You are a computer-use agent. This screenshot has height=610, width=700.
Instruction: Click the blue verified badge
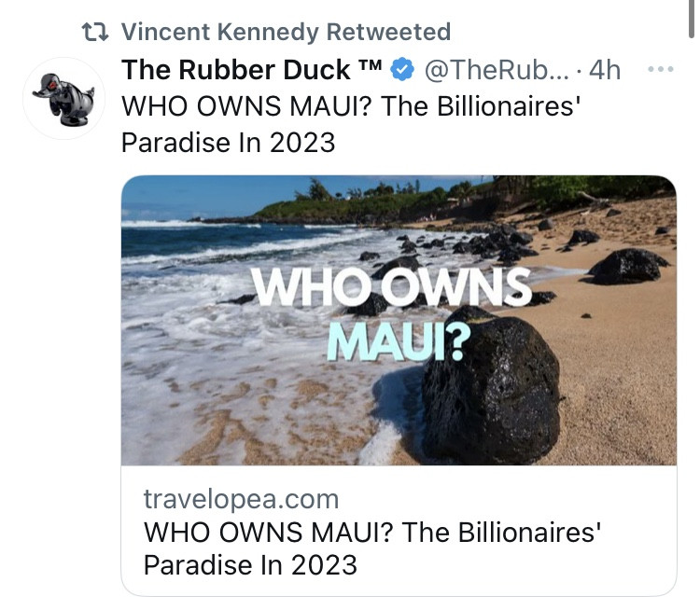(x=402, y=69)
